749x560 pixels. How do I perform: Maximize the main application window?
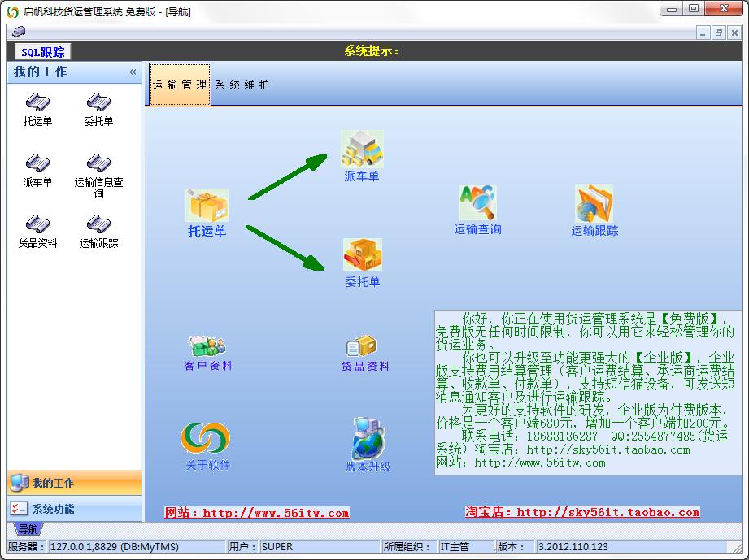694,9
